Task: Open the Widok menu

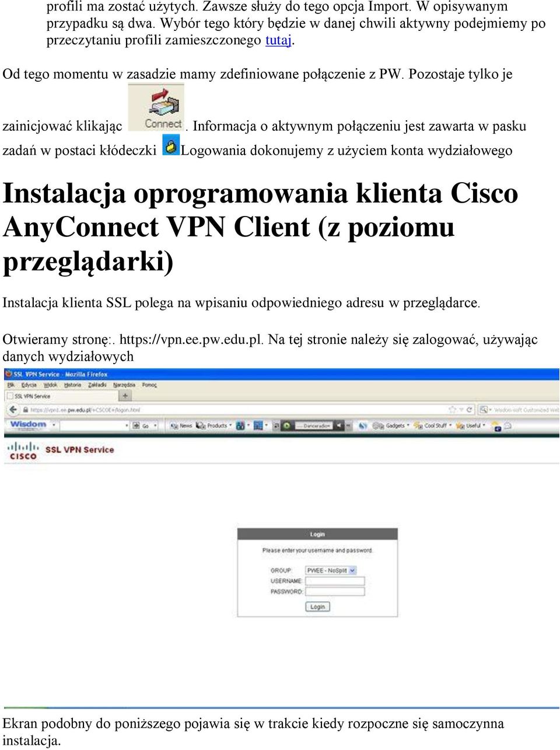Action: (x=51, y=385)
